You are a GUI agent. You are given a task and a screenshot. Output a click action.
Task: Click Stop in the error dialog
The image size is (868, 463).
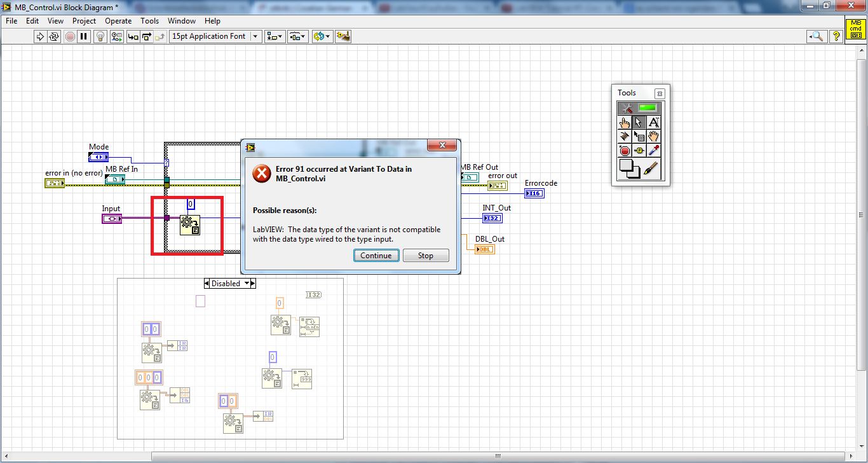tap(426, 256)
